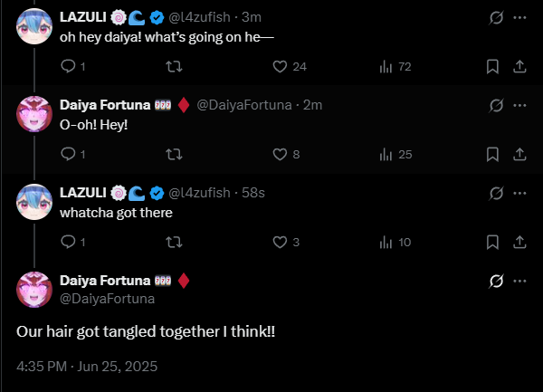Viewport: 543px width, 392px height.
Task: Reply to LAZULI's "oh hey daiya" tweet
Action: pyautogui.click(x=68, y=66)
